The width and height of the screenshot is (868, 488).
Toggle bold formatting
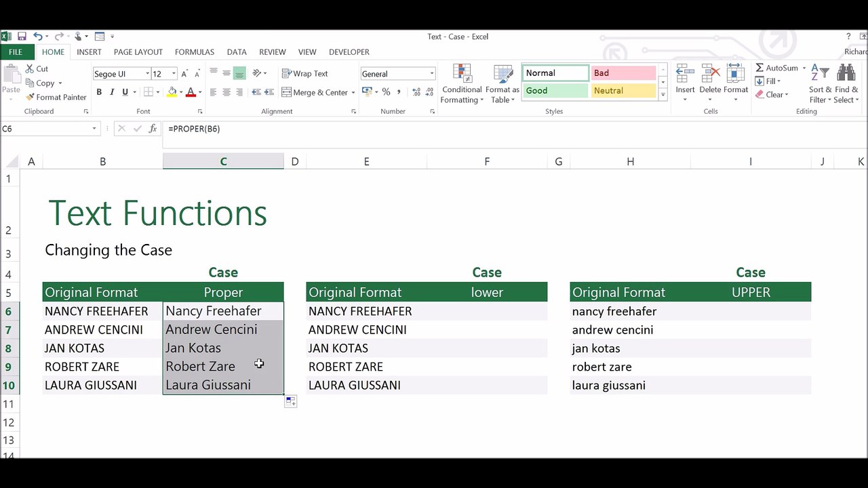click(x=99, y=92)
